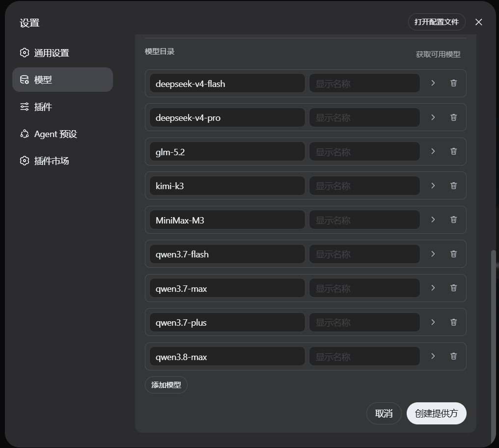Screen dimensions: 499x448
Task: Click 显示名称 field for glm-5.2
Action: [365, 152]
